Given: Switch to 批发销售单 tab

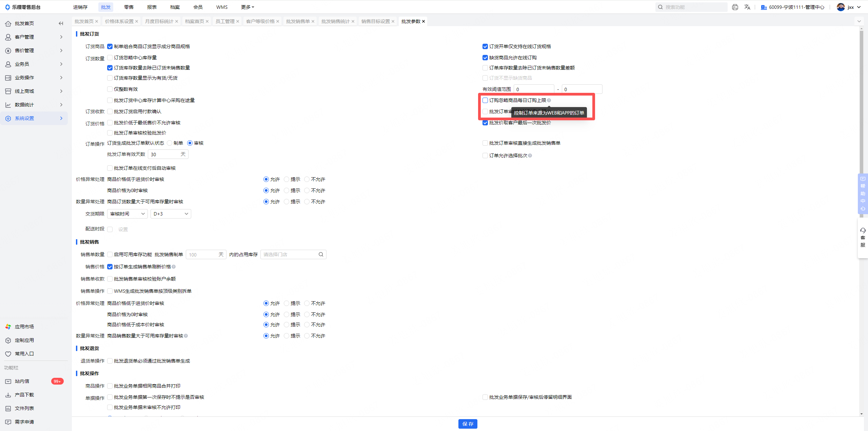Looking at the screenshot, I should [x=298, y=21].
